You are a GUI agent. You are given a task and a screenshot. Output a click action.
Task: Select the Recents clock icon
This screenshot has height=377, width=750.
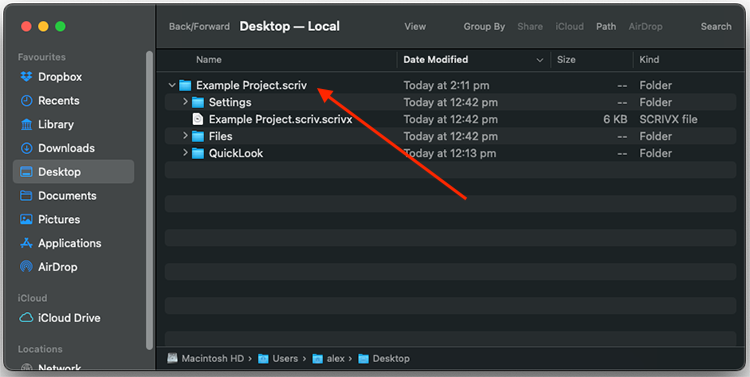(26, 100)
